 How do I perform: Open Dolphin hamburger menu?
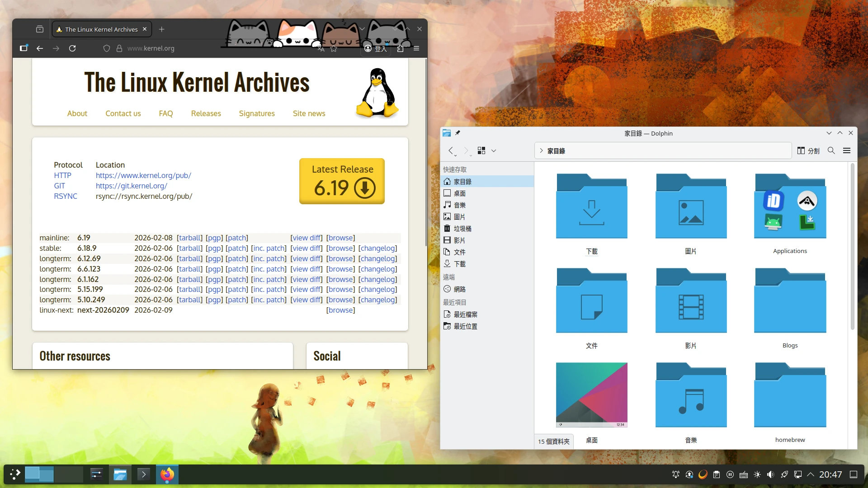pos(847,150)
